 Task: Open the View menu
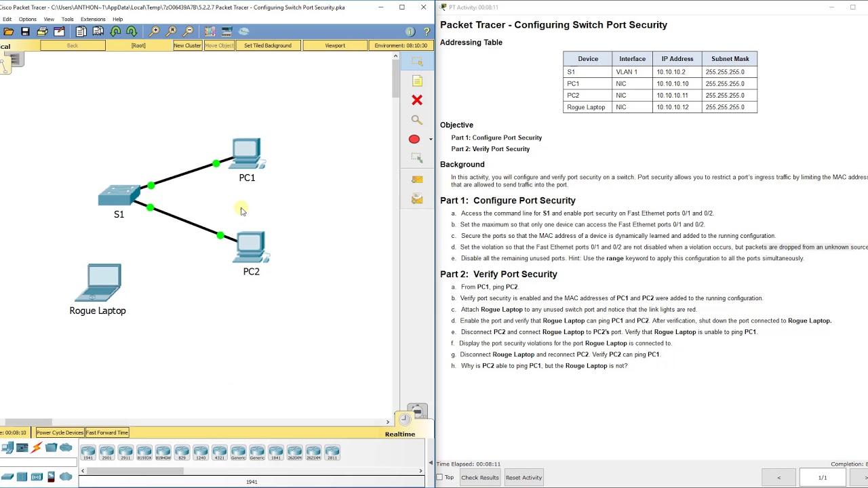click(49, 19)
